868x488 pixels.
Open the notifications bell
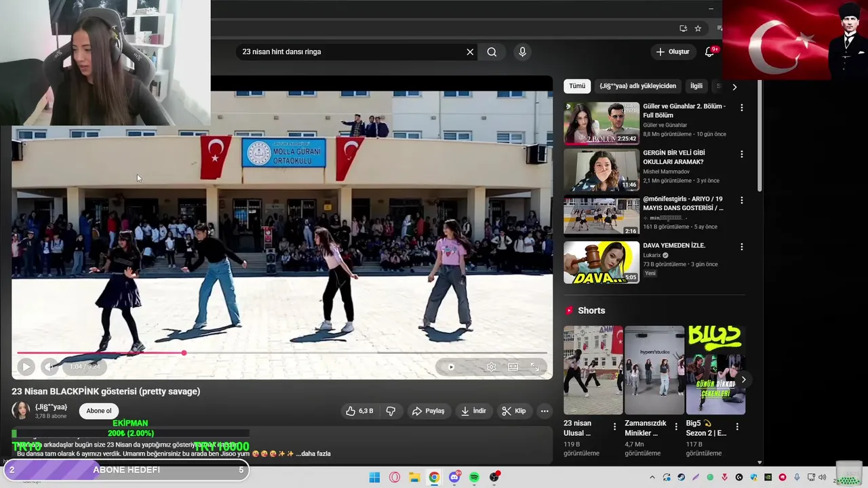click(x=709, y=52)
